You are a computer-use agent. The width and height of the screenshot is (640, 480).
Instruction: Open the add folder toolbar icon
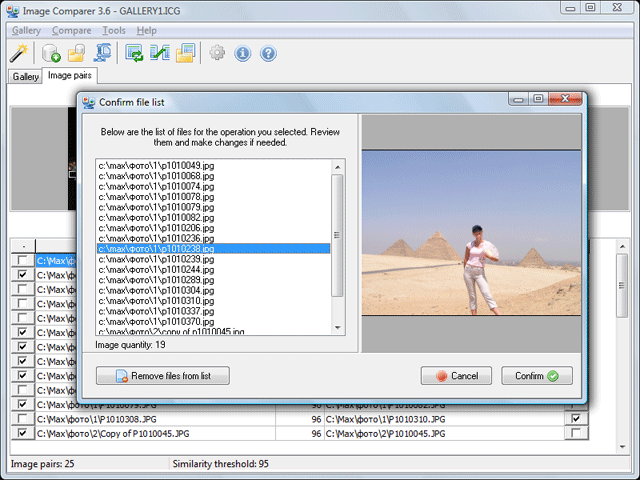[76, 53]
